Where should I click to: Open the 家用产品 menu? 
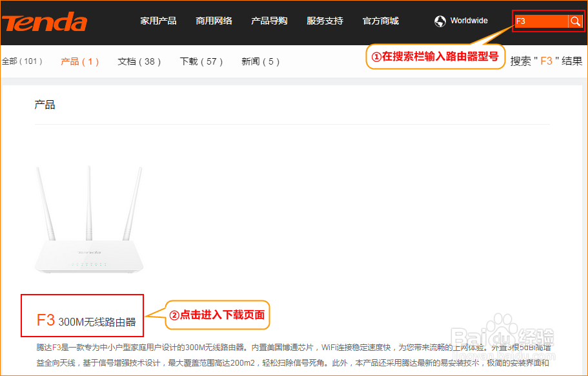click(158, 20)
